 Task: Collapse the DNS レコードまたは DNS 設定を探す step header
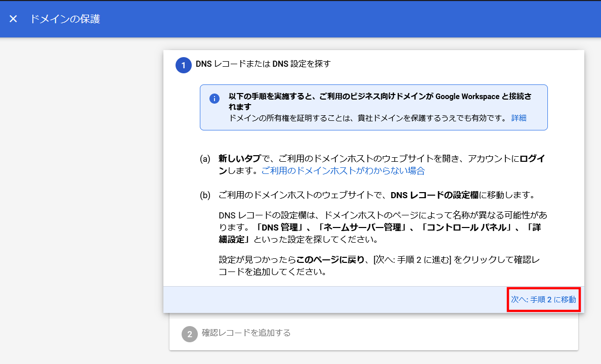(x=263, y=64)
